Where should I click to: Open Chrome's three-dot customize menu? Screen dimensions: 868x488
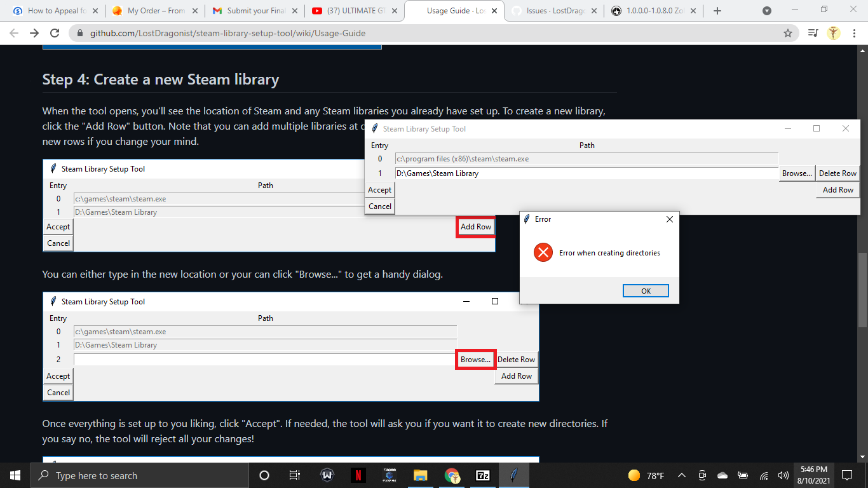pyautogui.click(x=854, y=33)
